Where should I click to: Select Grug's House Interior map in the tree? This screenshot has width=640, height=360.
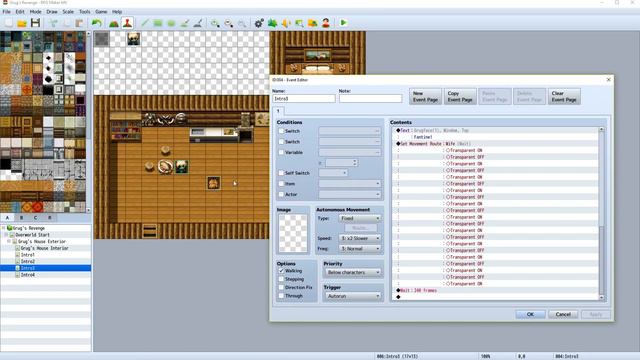point(44,248)
